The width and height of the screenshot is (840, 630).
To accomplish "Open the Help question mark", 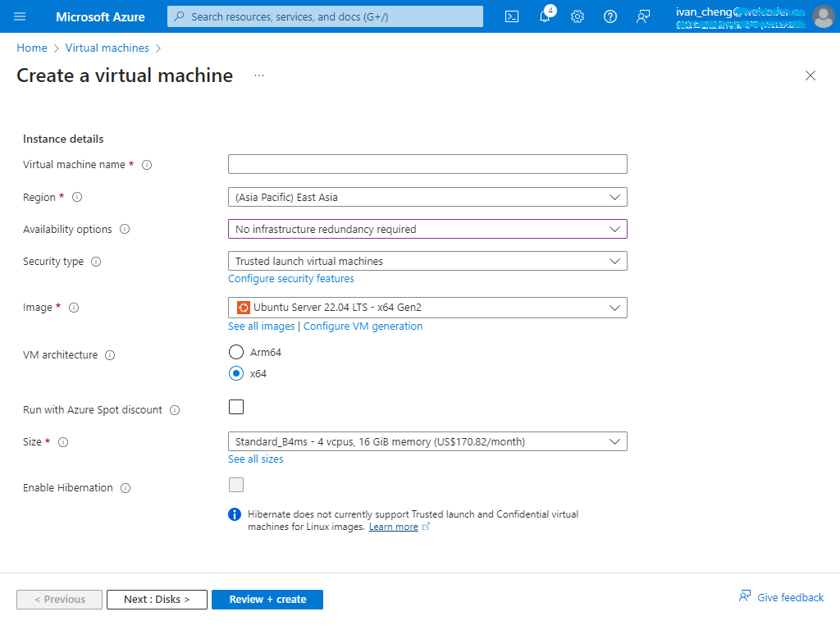I will pos(609,16).
